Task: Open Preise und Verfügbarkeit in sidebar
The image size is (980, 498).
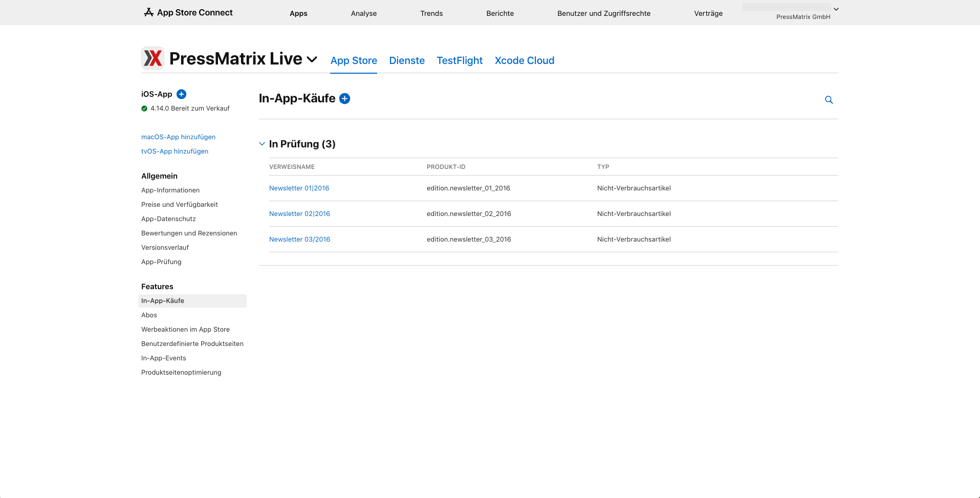Action: pyautogui.click(x=180, y=205)
